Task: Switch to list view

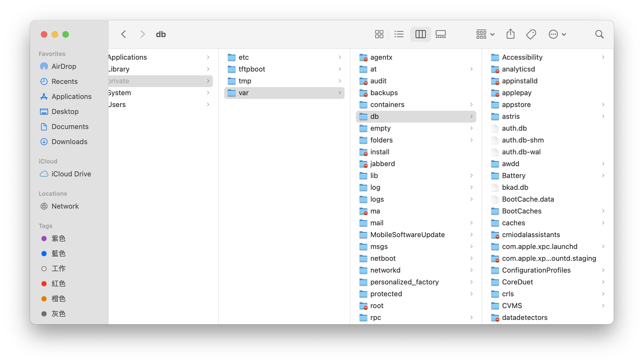Action: click(399, 34)
